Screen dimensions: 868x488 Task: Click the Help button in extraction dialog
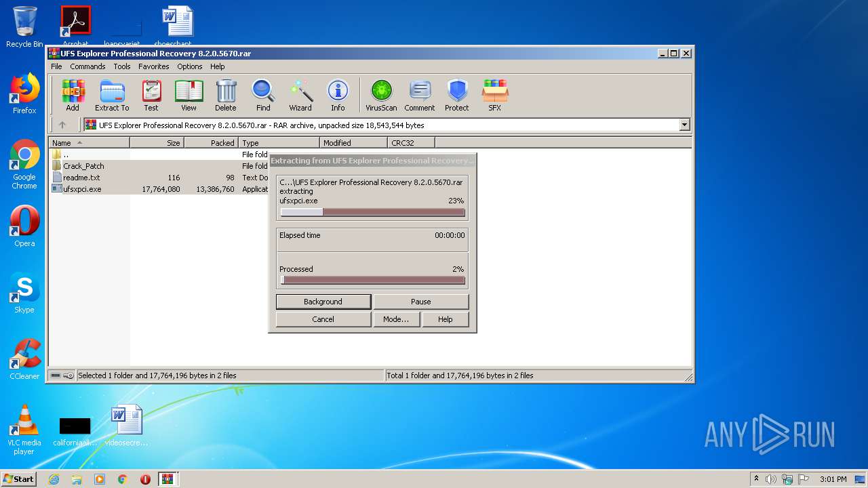coord(445,319)
